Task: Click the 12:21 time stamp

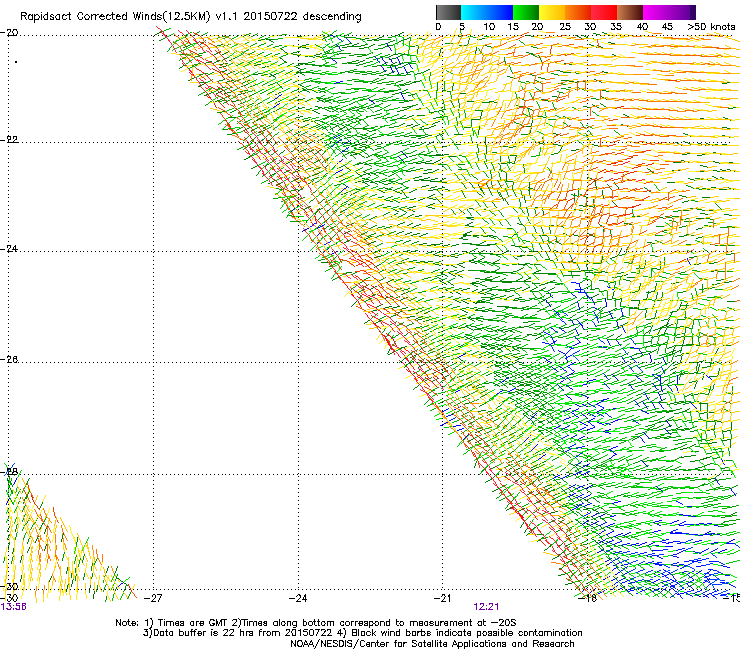Action: click(x=486, y=607)
